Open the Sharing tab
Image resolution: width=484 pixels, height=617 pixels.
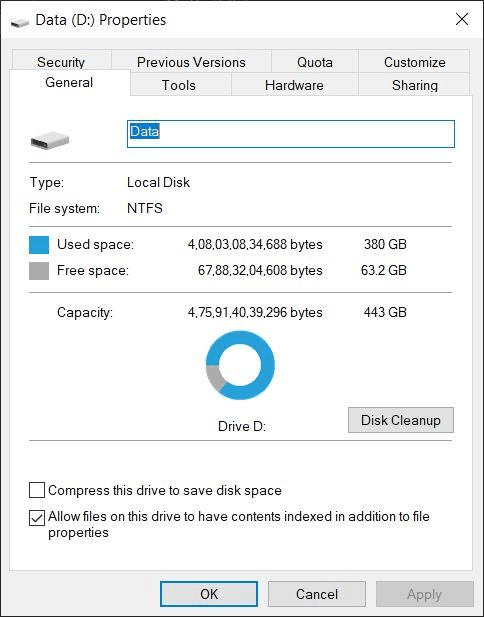pos(414,85)
